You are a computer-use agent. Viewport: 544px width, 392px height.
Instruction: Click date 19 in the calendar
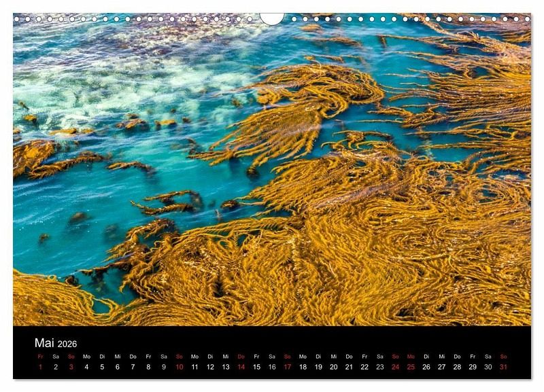pos(318,367)
